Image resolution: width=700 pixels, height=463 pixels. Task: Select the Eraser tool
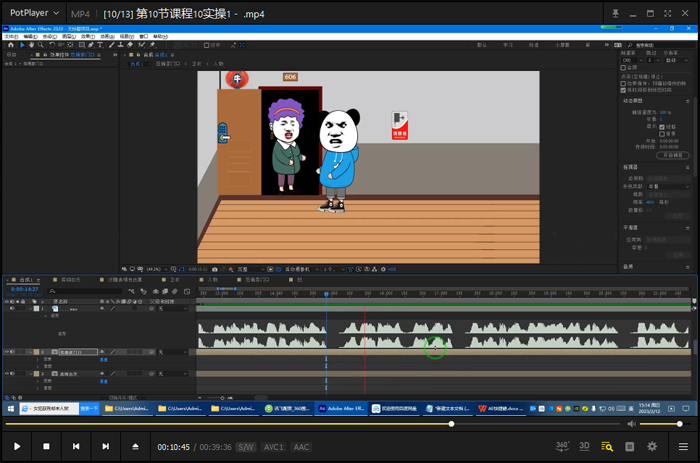(x=130, y=45)
